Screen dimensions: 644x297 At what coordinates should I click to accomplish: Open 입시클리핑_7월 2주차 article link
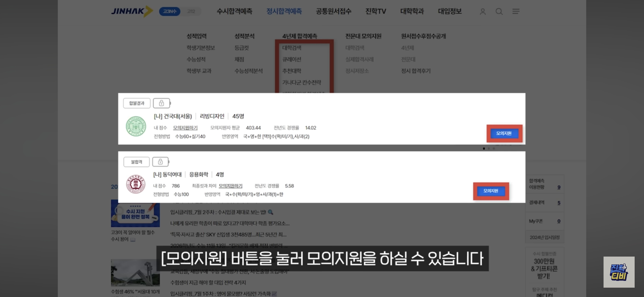tap(222, 212)
